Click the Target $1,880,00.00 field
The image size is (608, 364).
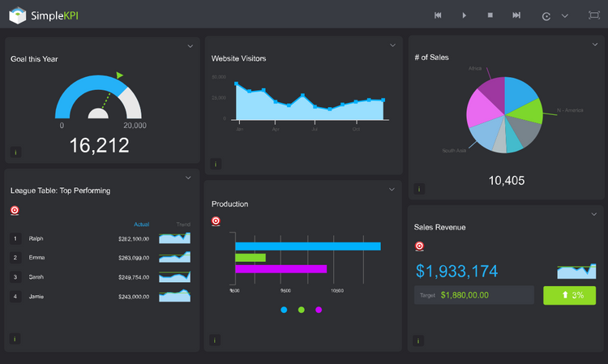tap(474, 295)
